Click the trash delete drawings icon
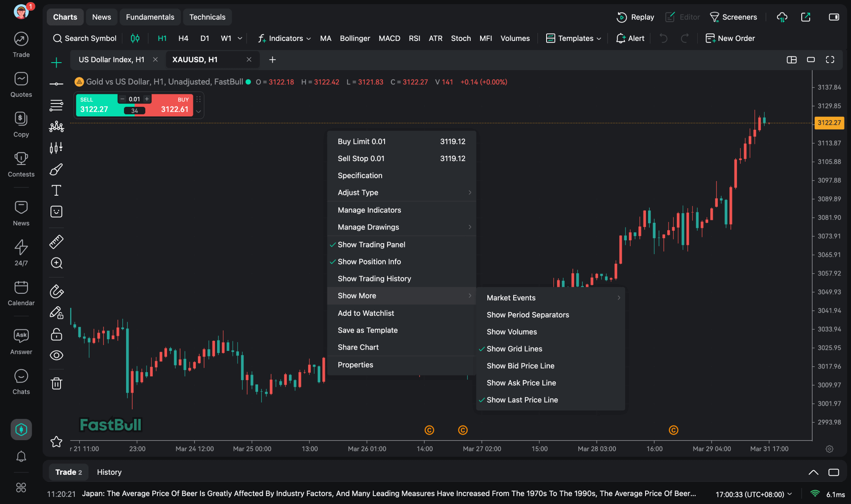The width and height of the screenshot is (851, 504). pos(56,383)
